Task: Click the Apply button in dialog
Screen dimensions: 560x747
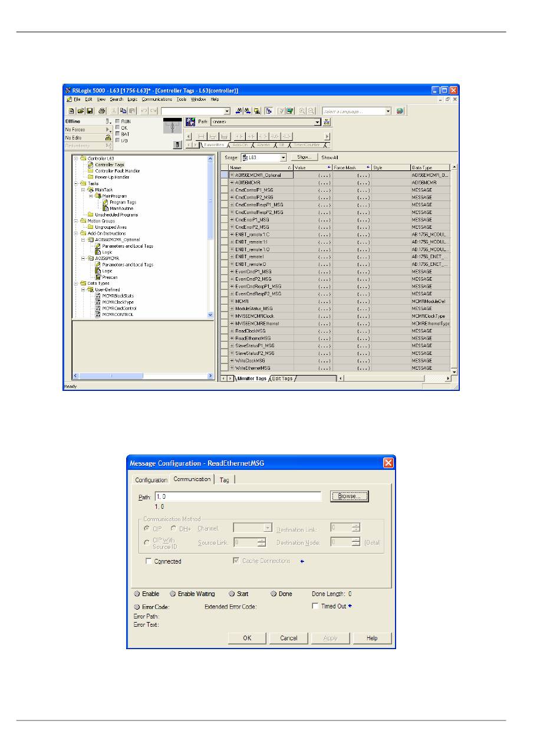Action: pyautogui.click(x=331, y=638)
